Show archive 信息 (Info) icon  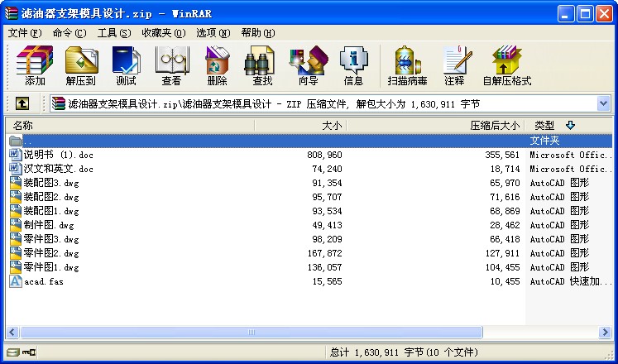coord(353,60)
